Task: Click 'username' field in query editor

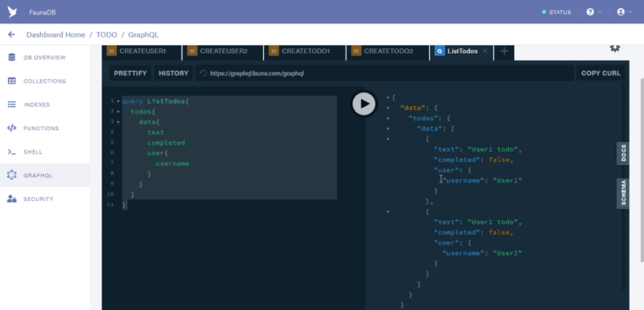Action: click(x=172, y=164)
